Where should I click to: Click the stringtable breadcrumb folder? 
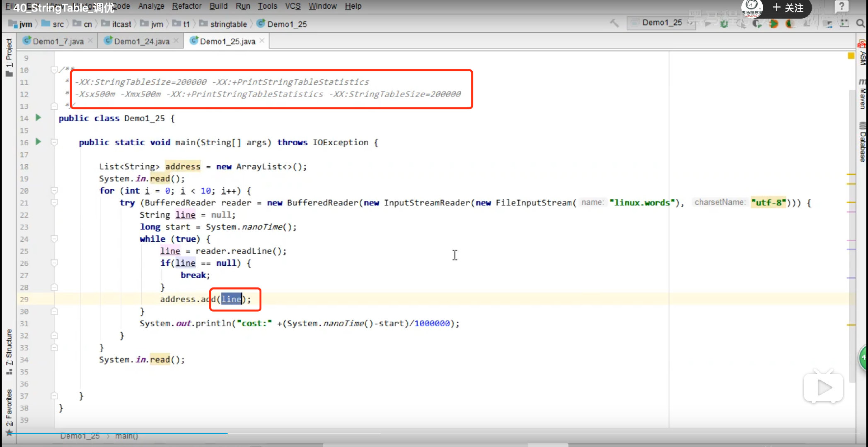tap(228, 24)
